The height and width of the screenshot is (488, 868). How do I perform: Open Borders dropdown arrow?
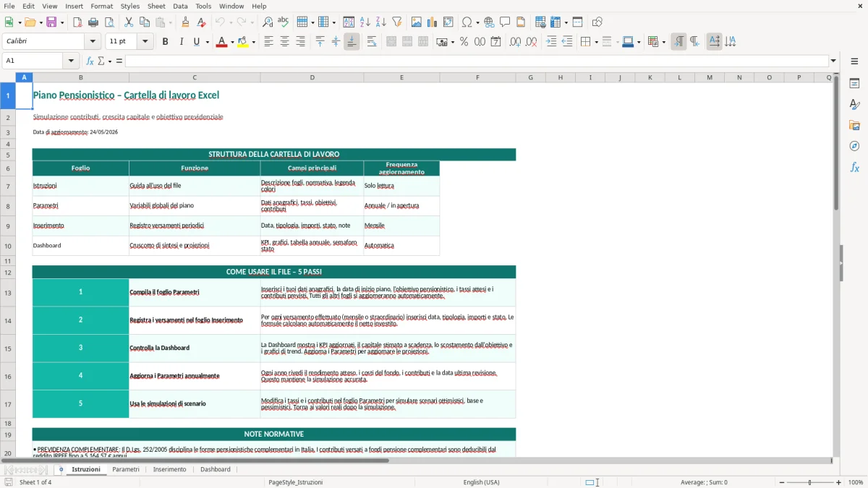point(597,42)
